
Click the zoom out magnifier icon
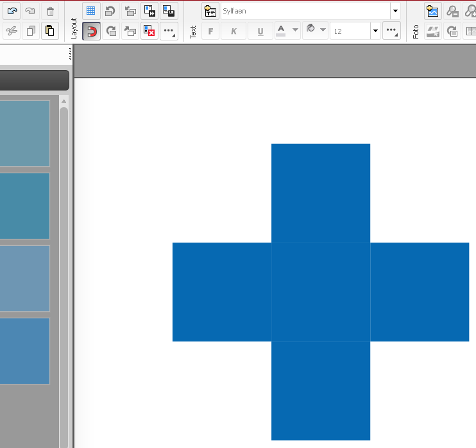(452, 12)
